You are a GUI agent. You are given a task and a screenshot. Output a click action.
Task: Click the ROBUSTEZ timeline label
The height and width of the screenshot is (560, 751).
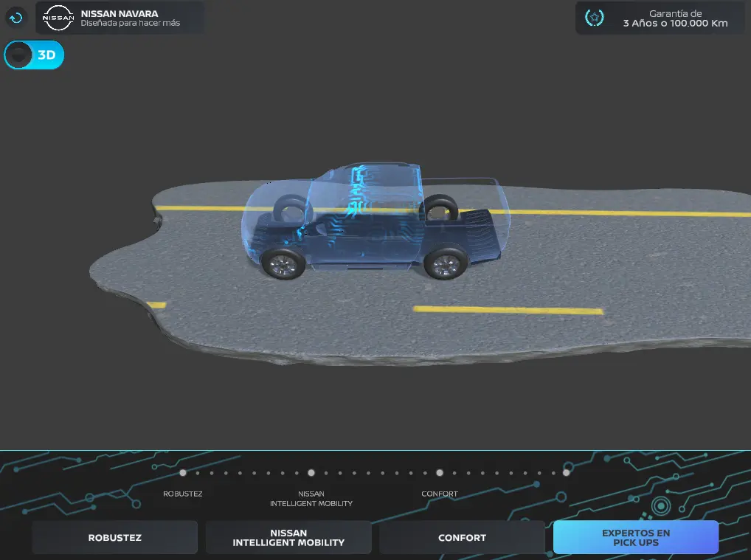coord(182,494)
